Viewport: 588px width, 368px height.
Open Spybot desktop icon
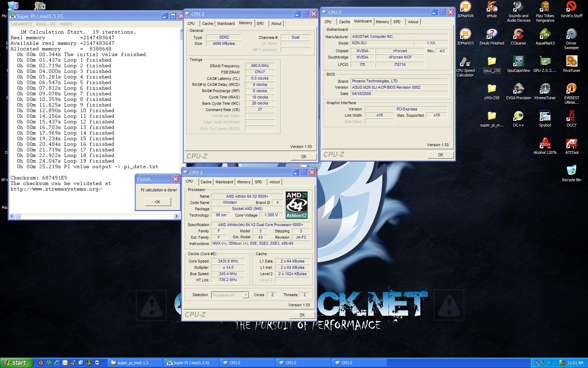(x=545, y=119)
